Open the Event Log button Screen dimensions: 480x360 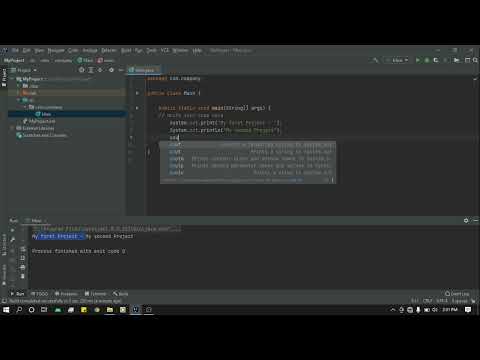click(457, 294)
